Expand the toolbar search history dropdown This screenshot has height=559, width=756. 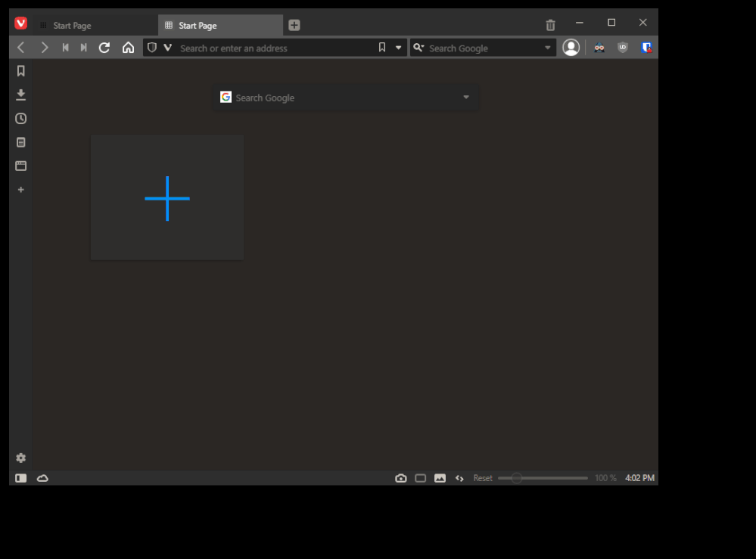pyautogui.click(x=548, y=48)
